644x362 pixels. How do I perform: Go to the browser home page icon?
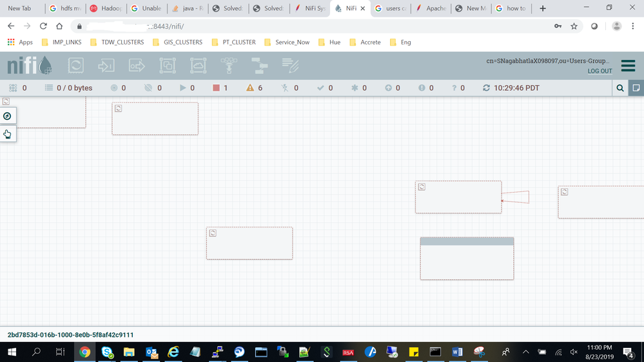tap(59, 26)
